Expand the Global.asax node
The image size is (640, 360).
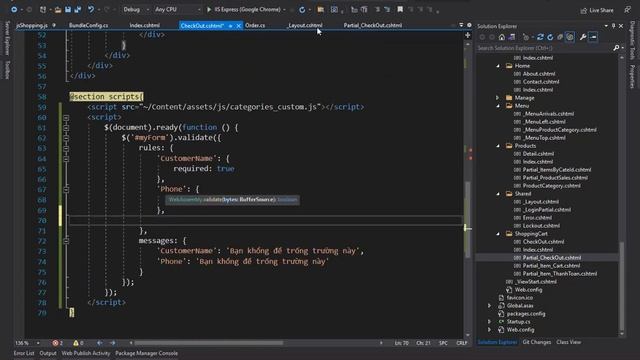click(x=489, y=306)
